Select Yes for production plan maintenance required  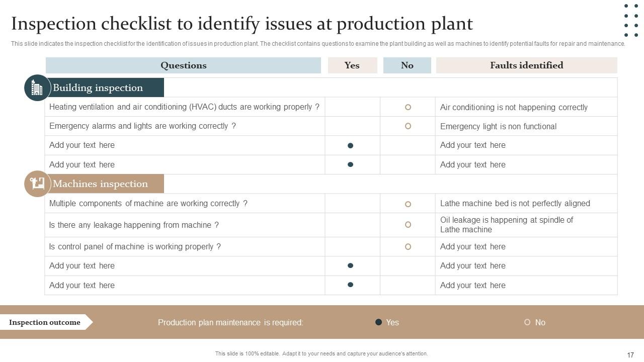(x=378, y=322)
